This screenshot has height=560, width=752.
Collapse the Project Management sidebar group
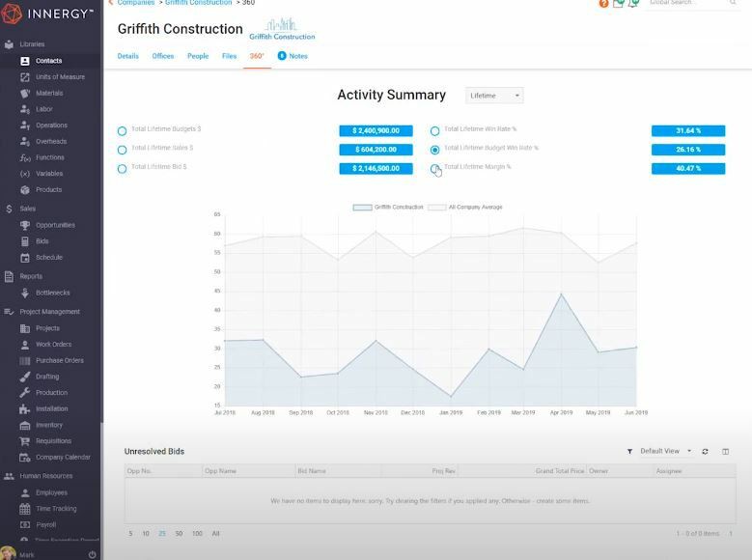[49, 312]
